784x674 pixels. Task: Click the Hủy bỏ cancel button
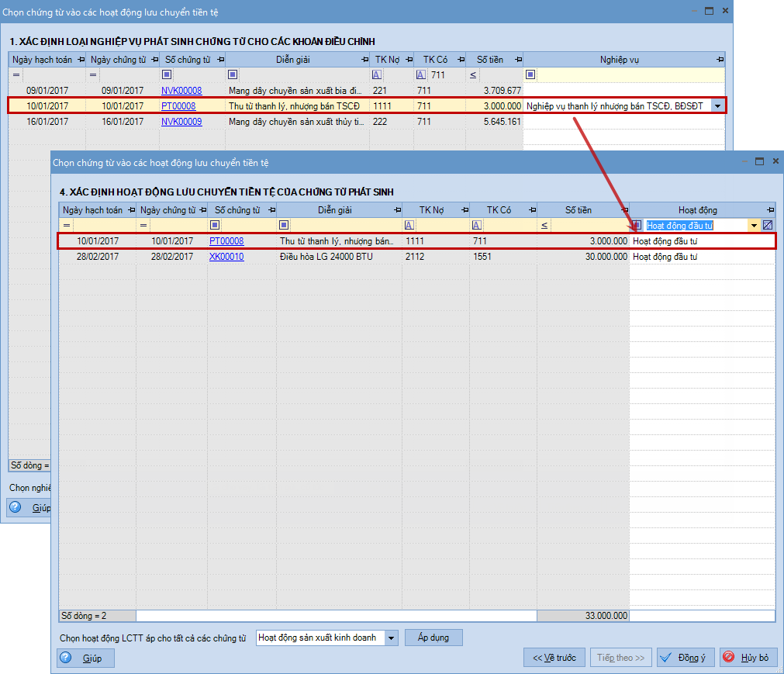point(748,658)
